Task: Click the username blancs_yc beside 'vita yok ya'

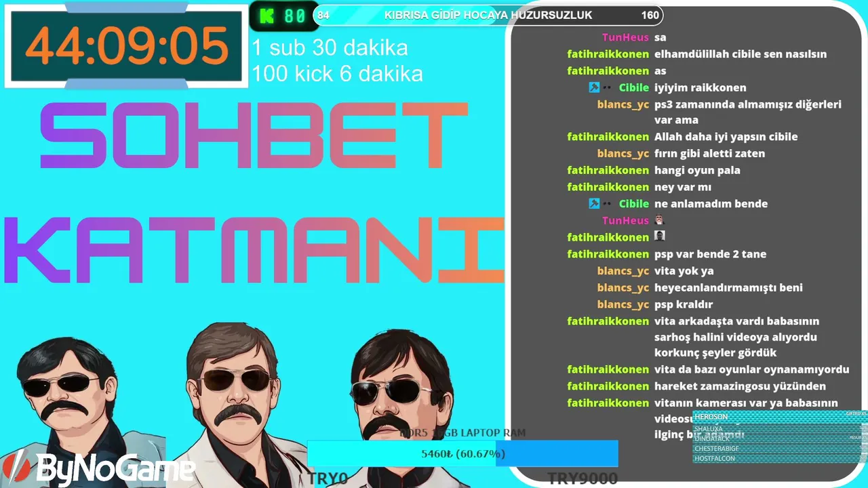Action: (623, 271)
